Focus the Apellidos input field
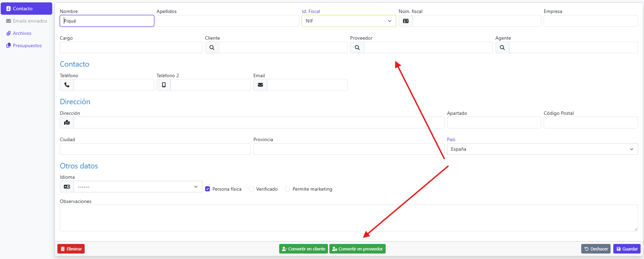Screen dimensions: 644x259 tap(228, 21)
